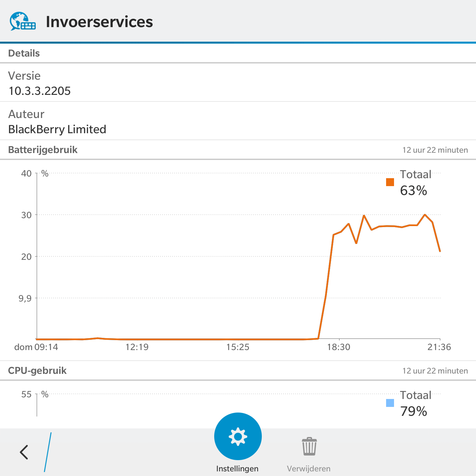Open Instellingen via the gear icon

(x=238, y=436)
